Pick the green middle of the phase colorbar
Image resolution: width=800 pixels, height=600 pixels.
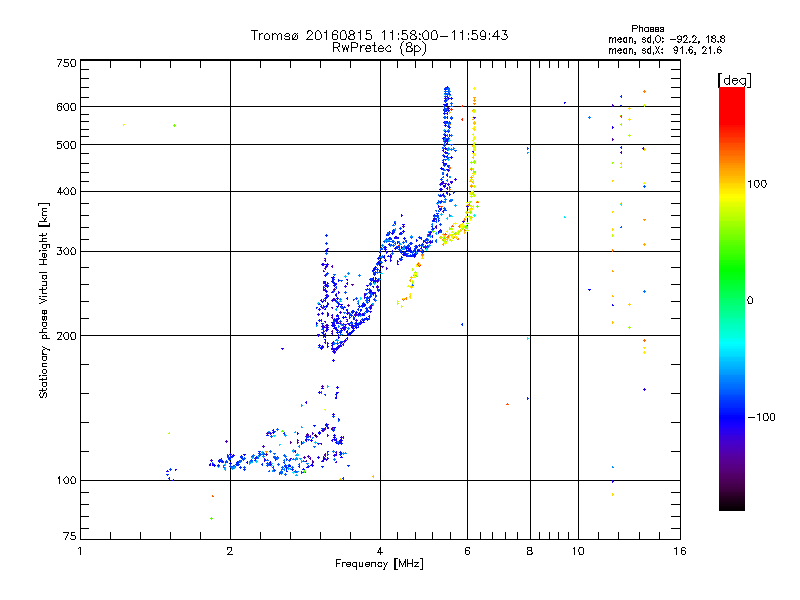pyautogui.click(x=732, y=270)
